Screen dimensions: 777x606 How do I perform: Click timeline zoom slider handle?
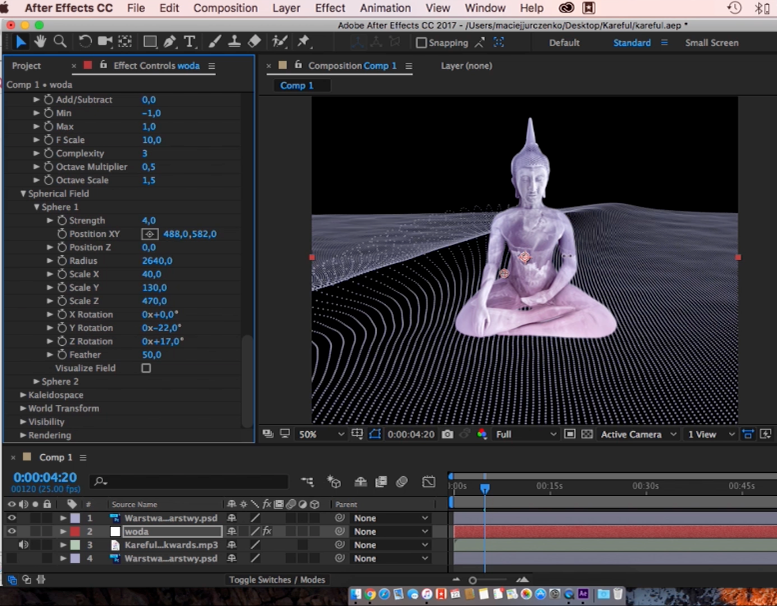pos(473,580)
